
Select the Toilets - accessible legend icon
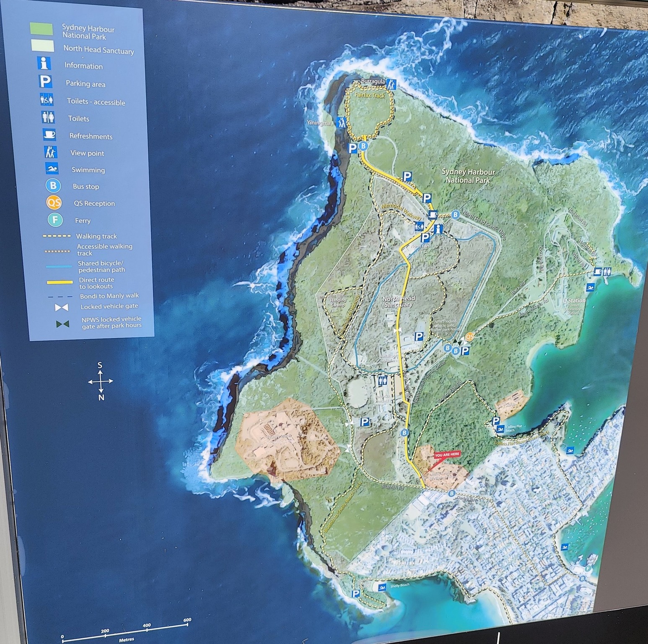(x=47, y=100)
